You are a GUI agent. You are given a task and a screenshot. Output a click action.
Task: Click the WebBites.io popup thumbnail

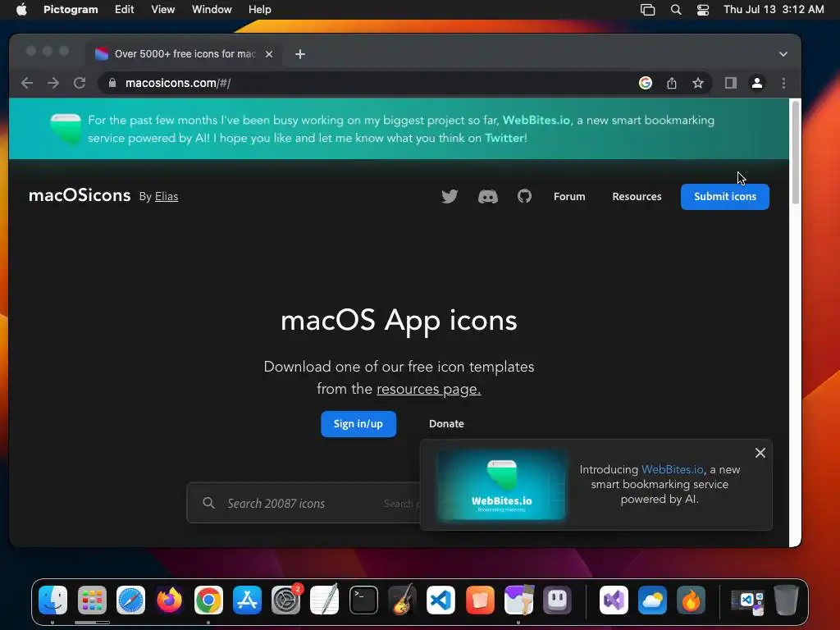(x=501, y=486)
